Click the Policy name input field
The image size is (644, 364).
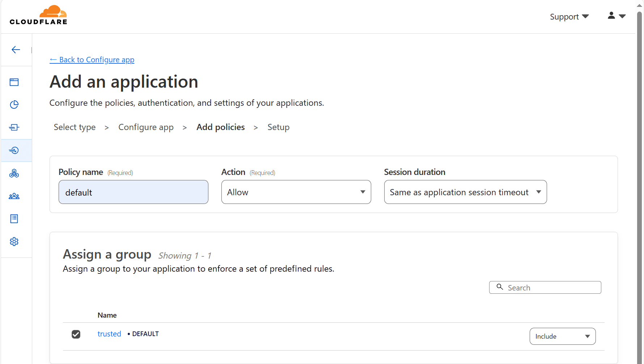tap(133, 192)
